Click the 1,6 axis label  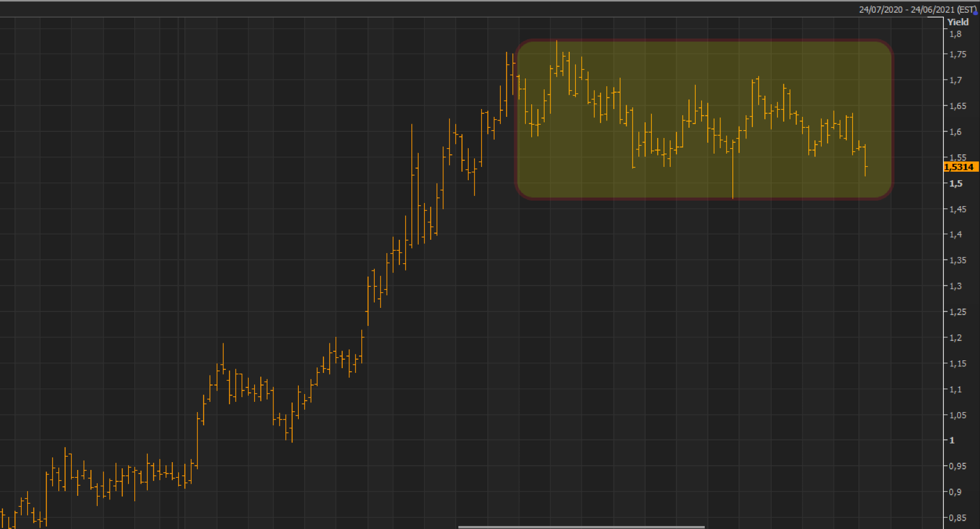(x=955, y=132)
